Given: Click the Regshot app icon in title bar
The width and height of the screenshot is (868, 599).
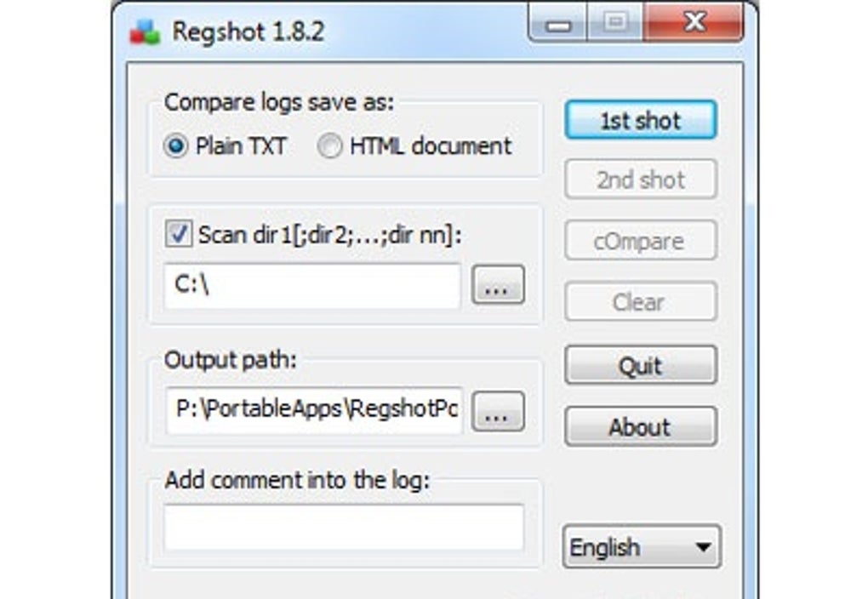Looking at the screenshot, I should pos(145,32).
